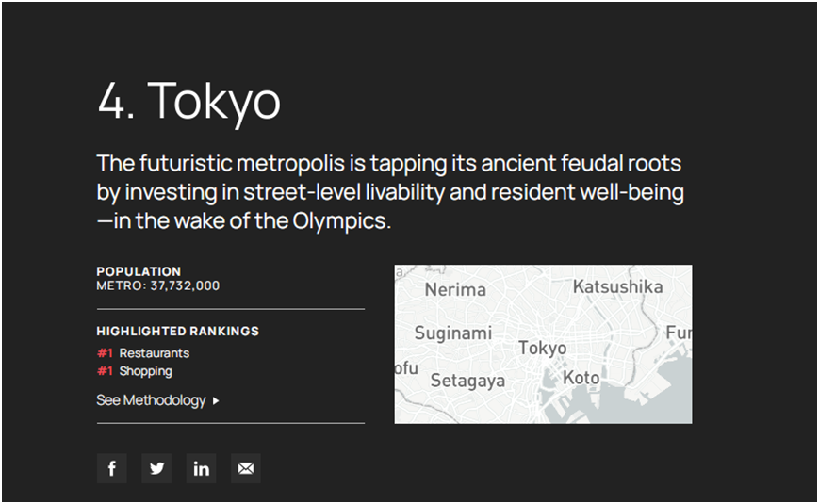Share on LinkedIn icon
819x504 pixels.
coord(201,468)
